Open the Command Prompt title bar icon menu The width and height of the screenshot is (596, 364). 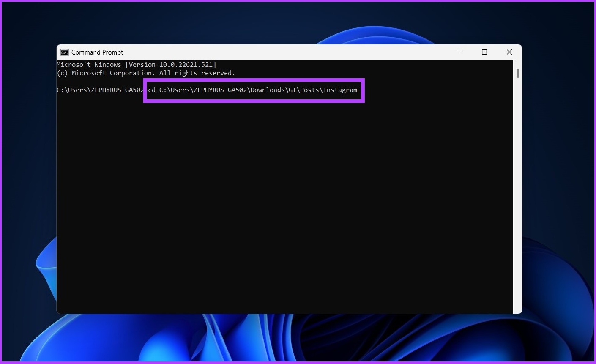coord(64,52)
